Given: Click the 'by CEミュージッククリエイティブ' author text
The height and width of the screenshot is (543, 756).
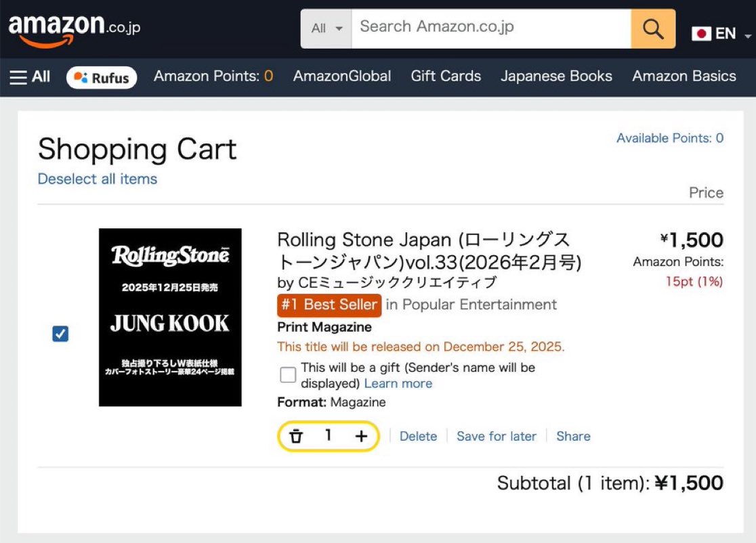Looking at the screenshot, I should (387, 282).
